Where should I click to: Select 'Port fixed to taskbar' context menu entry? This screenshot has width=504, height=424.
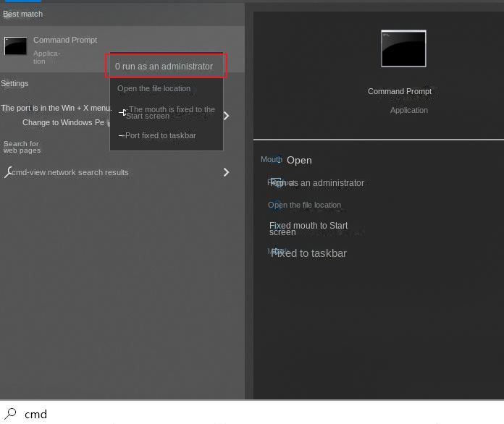160,135
